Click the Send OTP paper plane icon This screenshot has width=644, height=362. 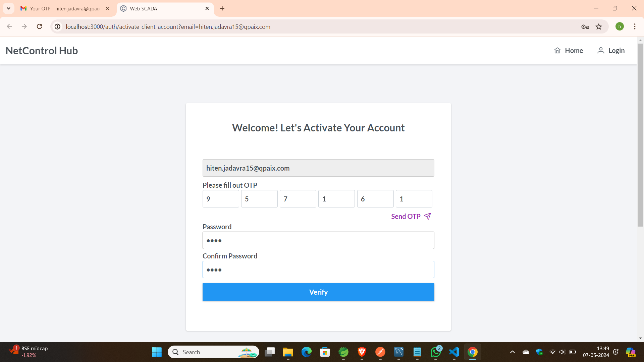tap(427, 216)
